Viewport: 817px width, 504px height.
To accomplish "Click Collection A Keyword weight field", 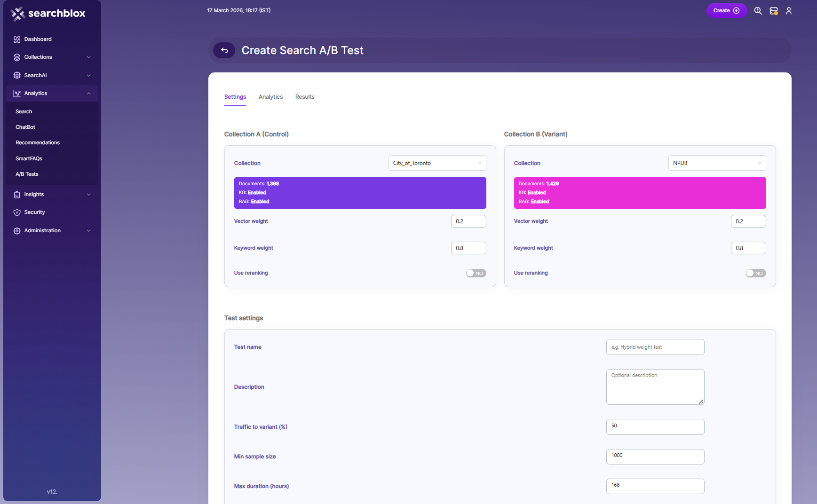I will [x=468, y=248].
